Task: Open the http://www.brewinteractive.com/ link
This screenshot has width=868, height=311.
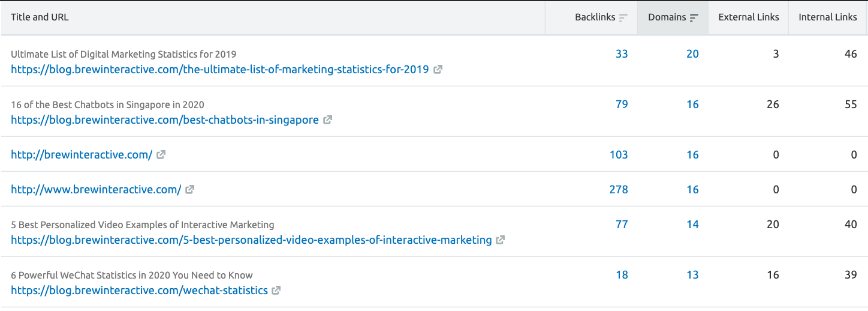Action: 96,190
